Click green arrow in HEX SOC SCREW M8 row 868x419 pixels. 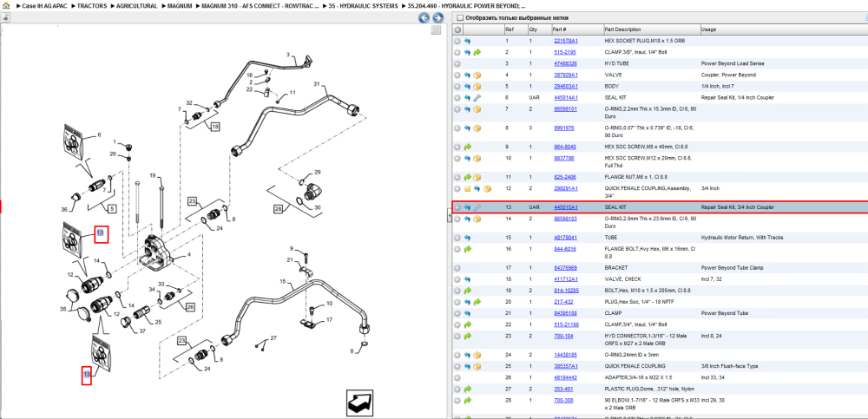[467, 147]
